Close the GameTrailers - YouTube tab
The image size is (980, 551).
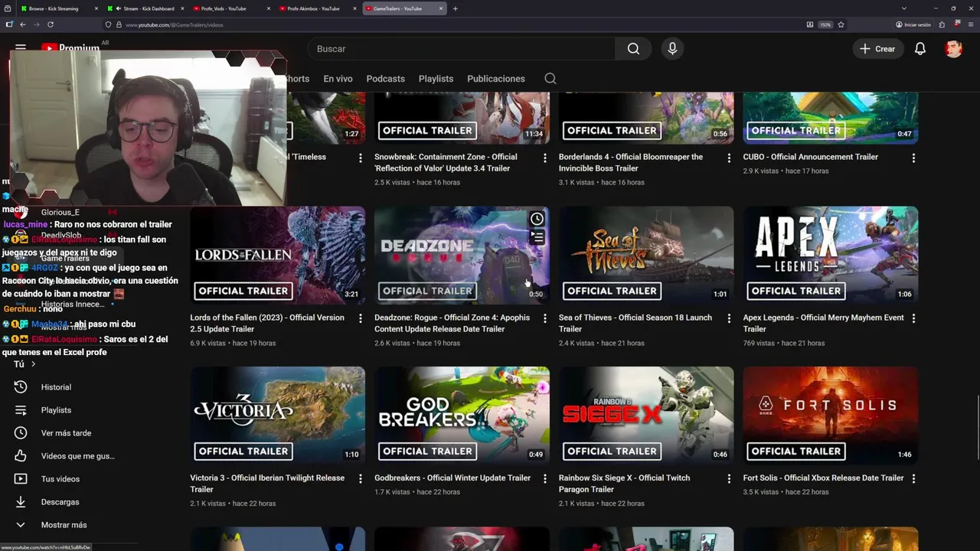442,8
